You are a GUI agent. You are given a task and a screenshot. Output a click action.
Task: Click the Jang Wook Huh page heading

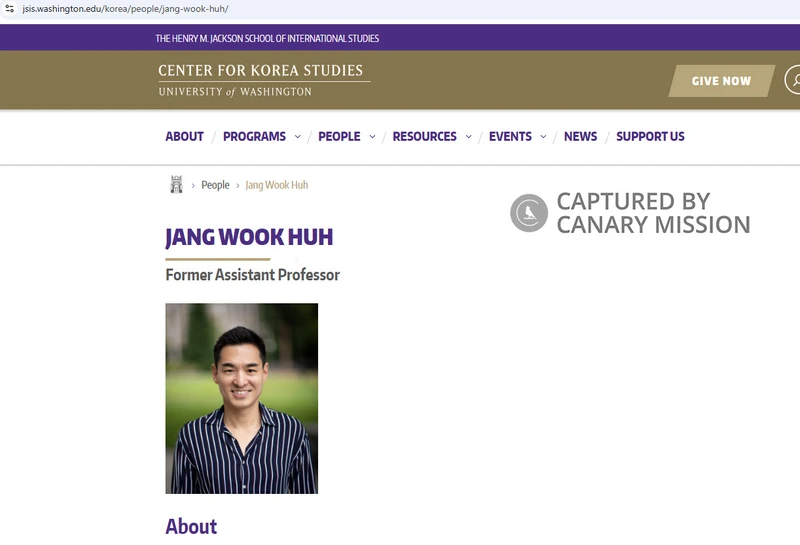[249, 237]
